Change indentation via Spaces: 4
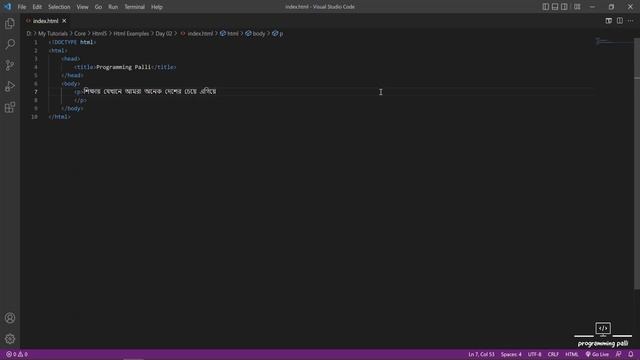Viewport: 640px width, 360px height. point(511,354)
